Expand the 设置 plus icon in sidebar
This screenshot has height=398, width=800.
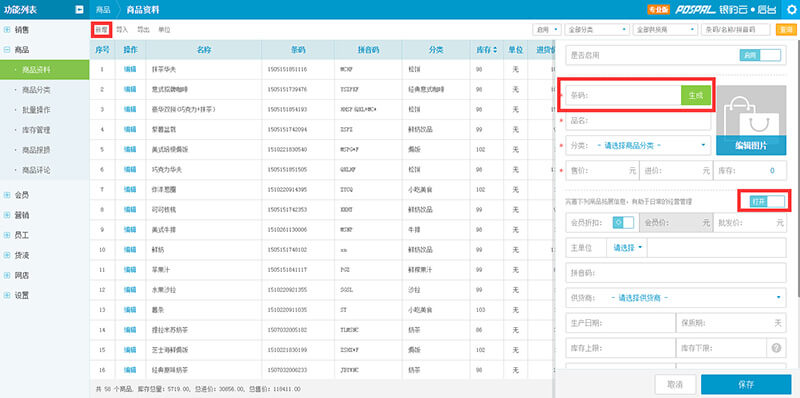click(x=7, y=295)
